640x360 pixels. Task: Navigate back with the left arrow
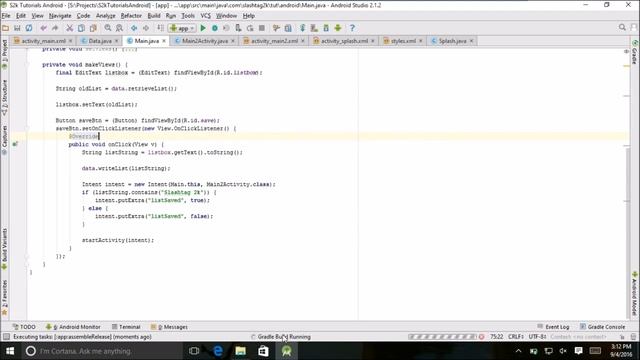(x=134, y=28)
